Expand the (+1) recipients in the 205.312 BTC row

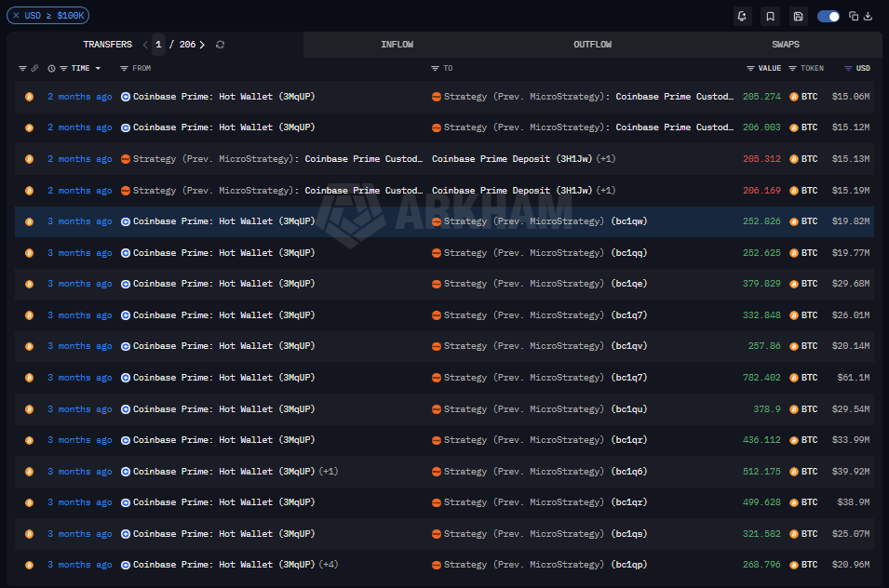(x=606, y=159)
